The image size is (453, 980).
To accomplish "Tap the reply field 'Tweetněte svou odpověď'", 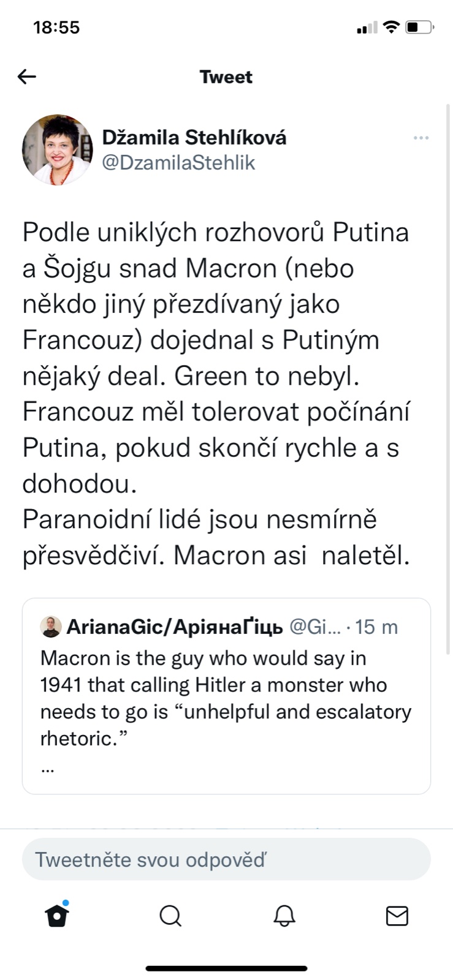I will pos(226,859).
